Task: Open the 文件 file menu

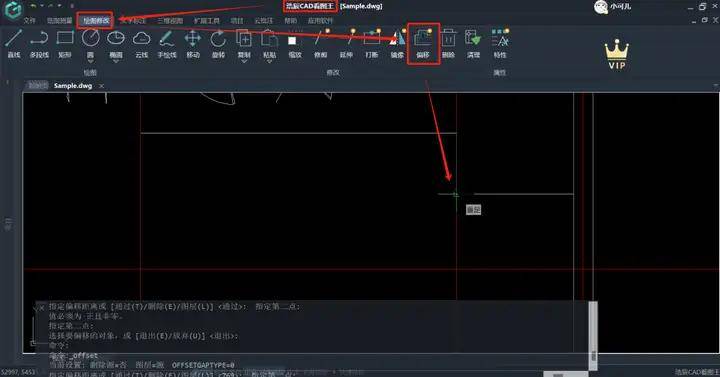Action: 29,21
